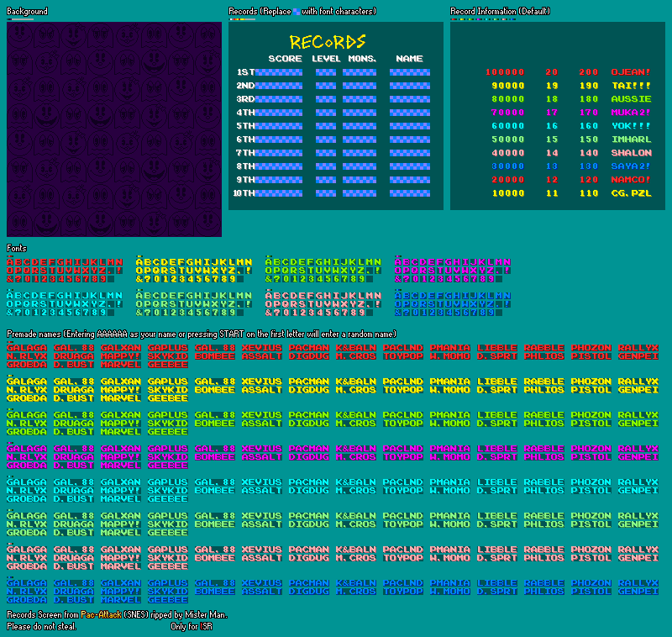This screenshot has width=672, height=637.
Task: Select the 8TH rank label
Action: click(x=245, y=166)
